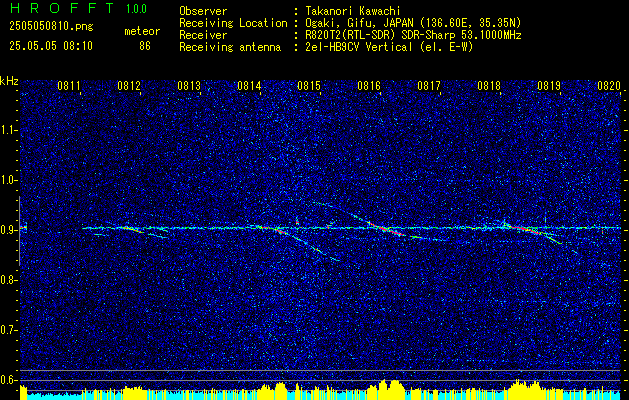Click the Observer name Takanori Kawachi
Image resolution: width=629 pixels, height=400 pixels.
coord(353,11)
